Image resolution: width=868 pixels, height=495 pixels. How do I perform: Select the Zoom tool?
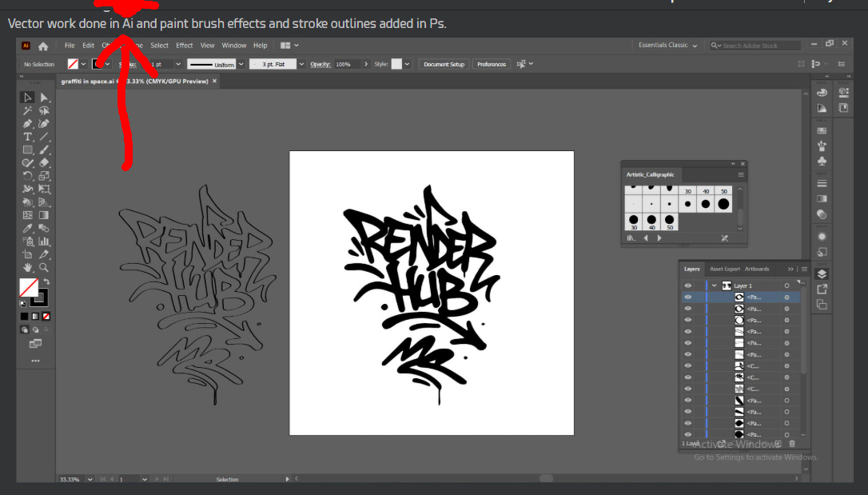pos(44,267)
